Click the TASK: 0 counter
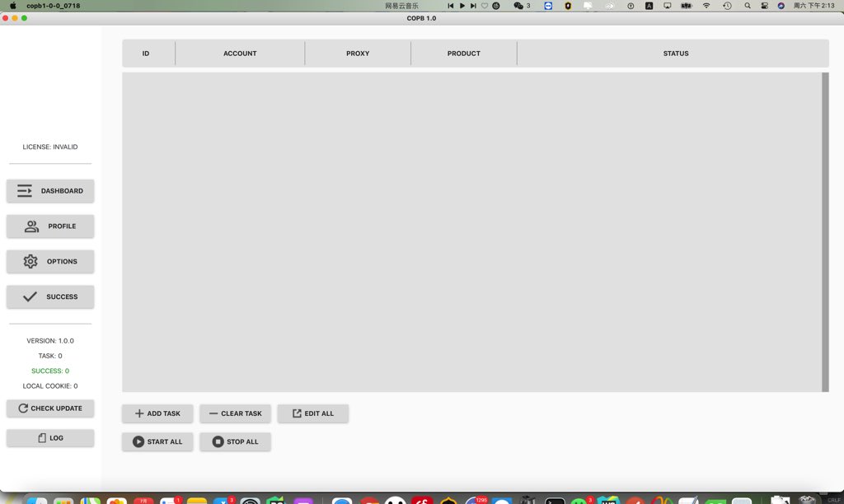Viewport: 844px width, 504px height. (50, 356)
